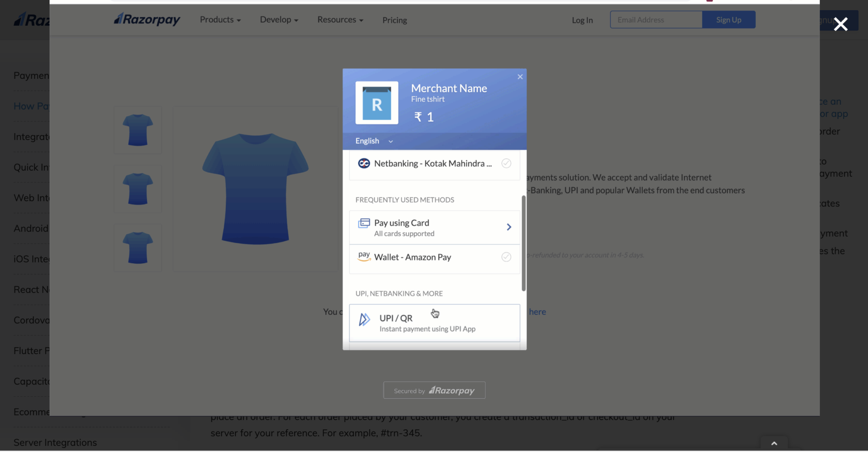Image resolution: width=868 pixels, height=455 pixels.
Task: Click the Kotak Mahindra bank icon
Action: coord(364,163)
